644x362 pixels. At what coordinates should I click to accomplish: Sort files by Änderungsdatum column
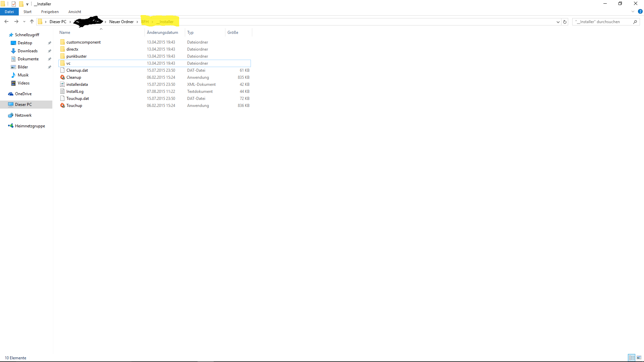[162, 33]
